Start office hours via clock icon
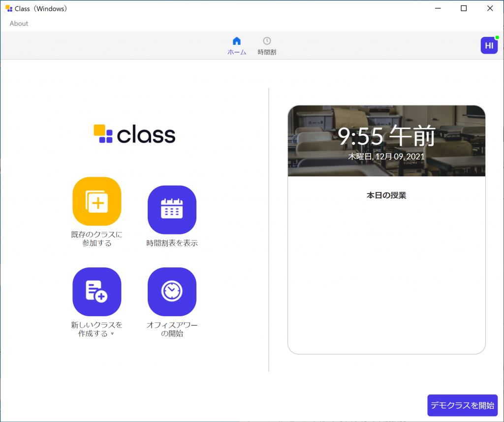Image resolution: width=504 pixels, height=422 pixels. tap(172, 292)
